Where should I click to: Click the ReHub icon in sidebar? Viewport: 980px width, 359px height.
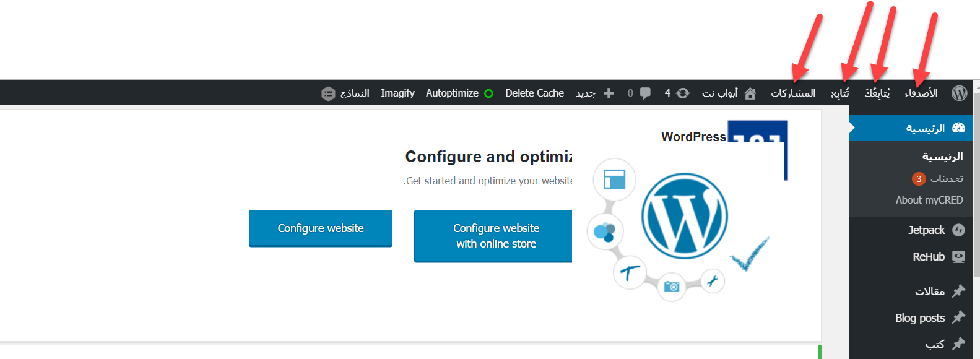(x=958, y=257)
